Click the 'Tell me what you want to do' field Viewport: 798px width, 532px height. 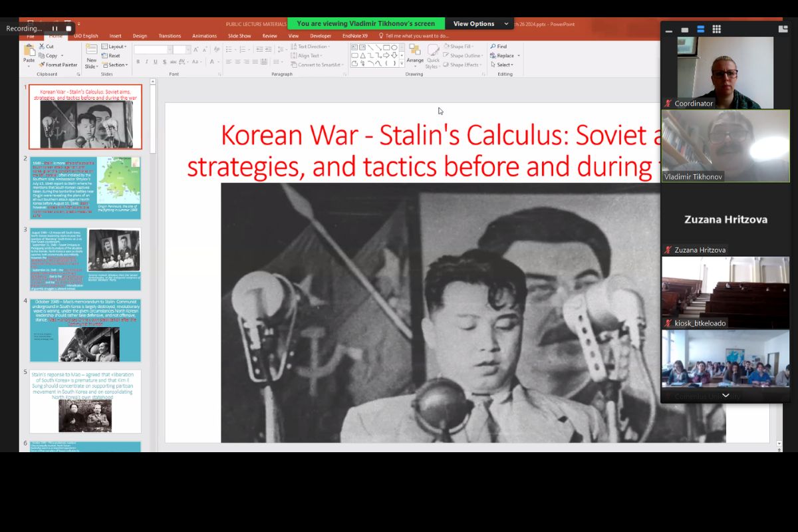tap(416, 36)
